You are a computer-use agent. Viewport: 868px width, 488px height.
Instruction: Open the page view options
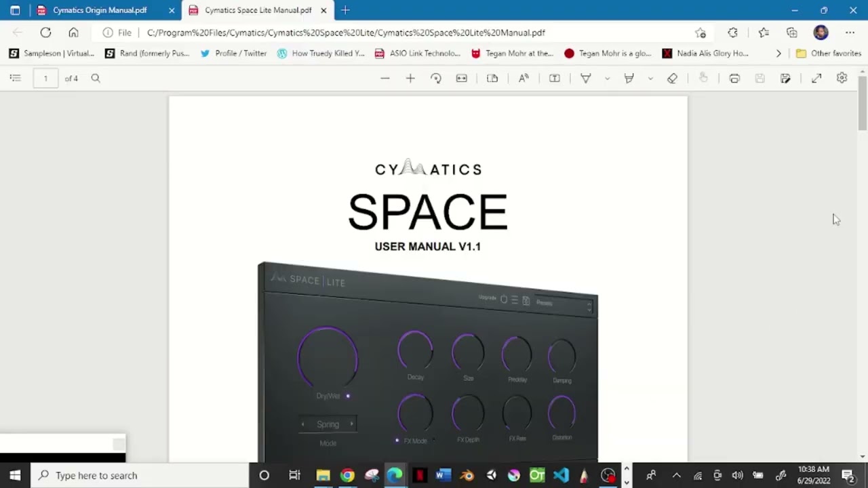click(x=492, y=79)
